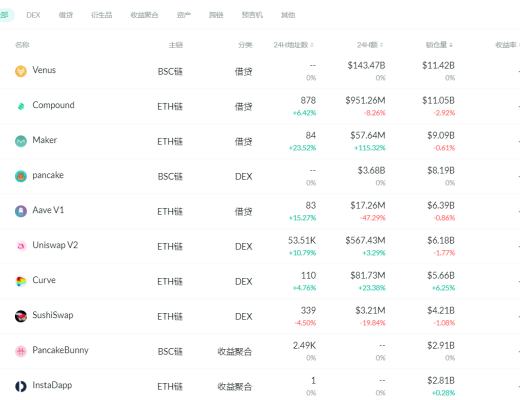Sort by 24H地址数 column arrow

click(312, 45)
